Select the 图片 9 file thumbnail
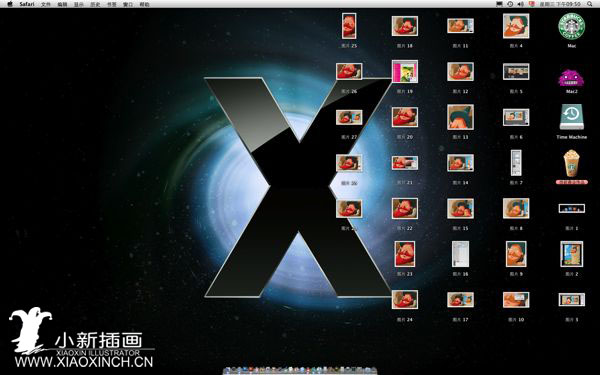This screenshot has height=375, width=600. pos(516,254)
